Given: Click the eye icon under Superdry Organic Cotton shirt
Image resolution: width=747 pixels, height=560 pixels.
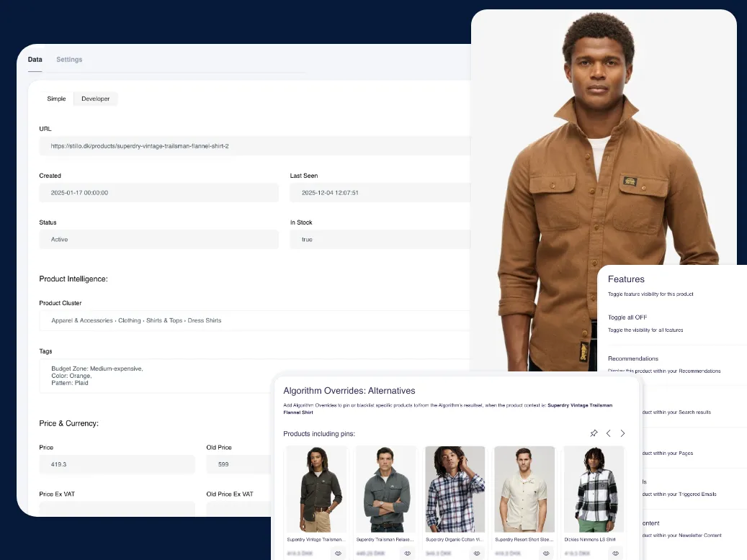Looking at the screenshot, I should click(x=476, y=553).
